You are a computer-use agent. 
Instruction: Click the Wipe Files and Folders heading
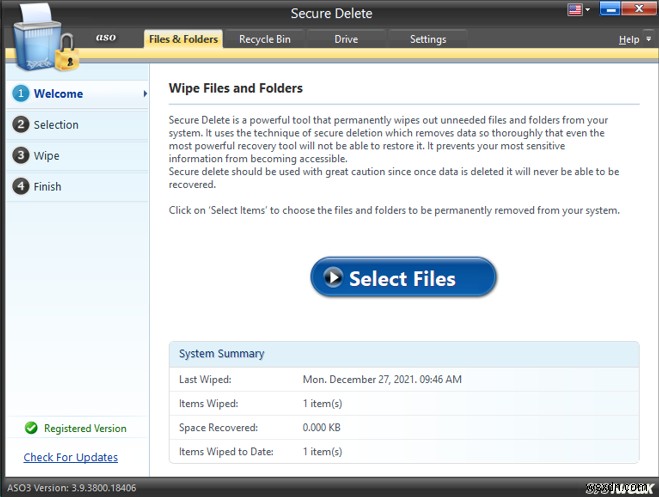(x=235, y=88)
